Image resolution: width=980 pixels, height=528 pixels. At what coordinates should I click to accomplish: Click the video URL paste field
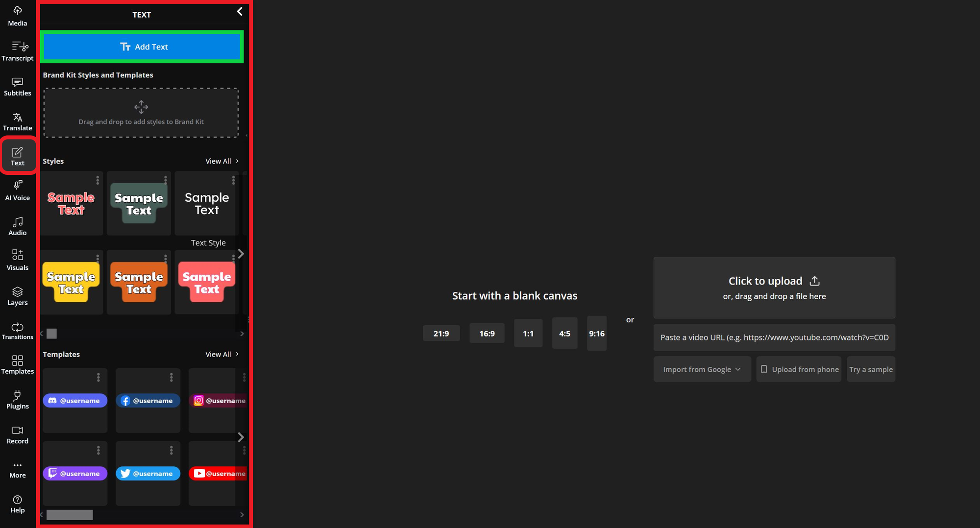[774, 337]
